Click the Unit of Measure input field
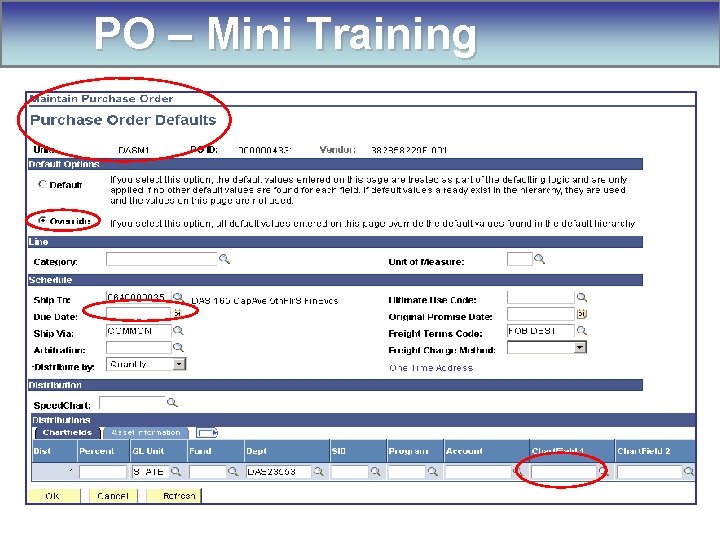 tap(519, 259)
